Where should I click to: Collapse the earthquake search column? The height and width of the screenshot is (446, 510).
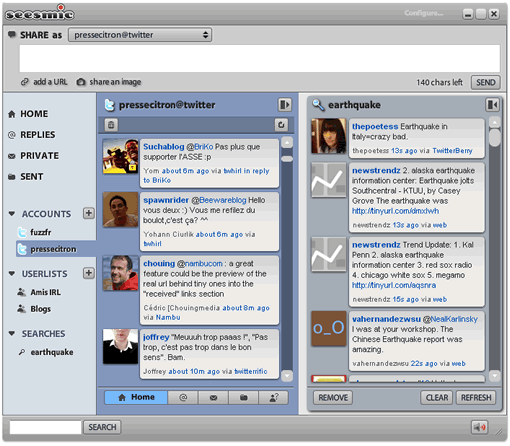pyautogui.click(x=492, y=105)
